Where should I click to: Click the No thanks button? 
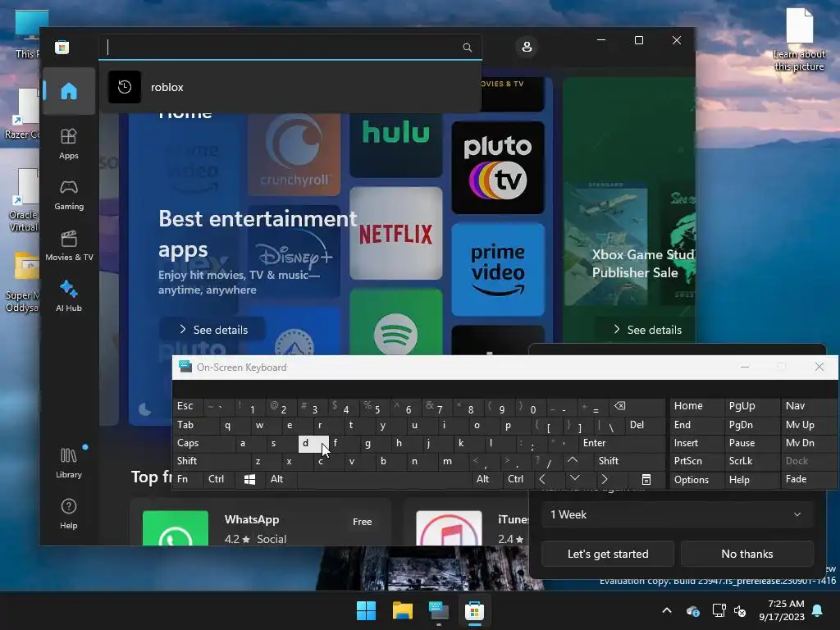(x=746, y=554)
